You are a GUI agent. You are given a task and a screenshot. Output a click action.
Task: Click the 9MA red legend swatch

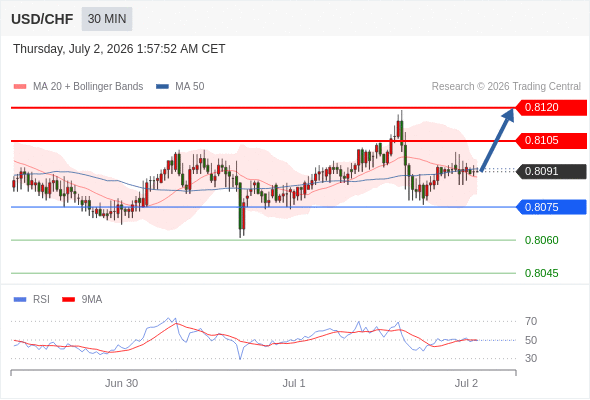[x=68, y=300]
